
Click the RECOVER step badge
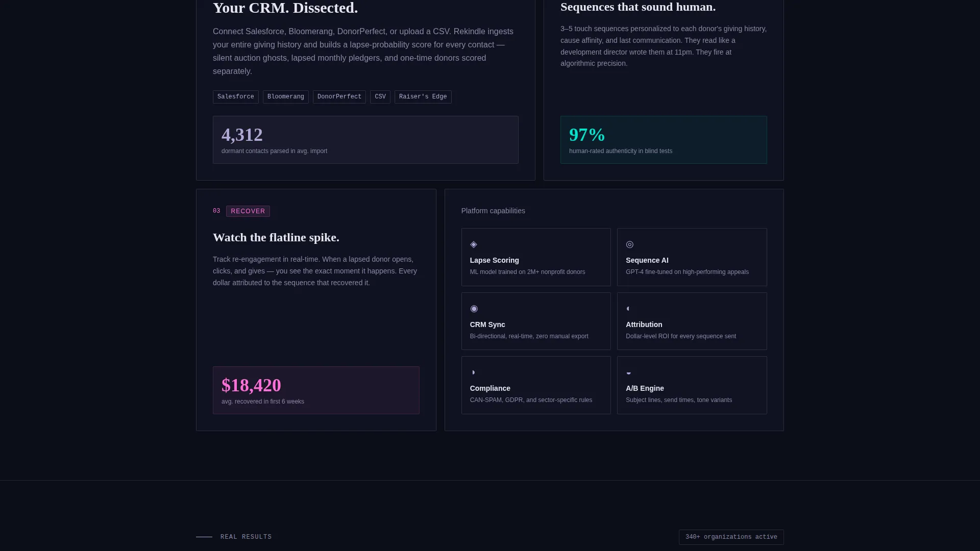248,211
